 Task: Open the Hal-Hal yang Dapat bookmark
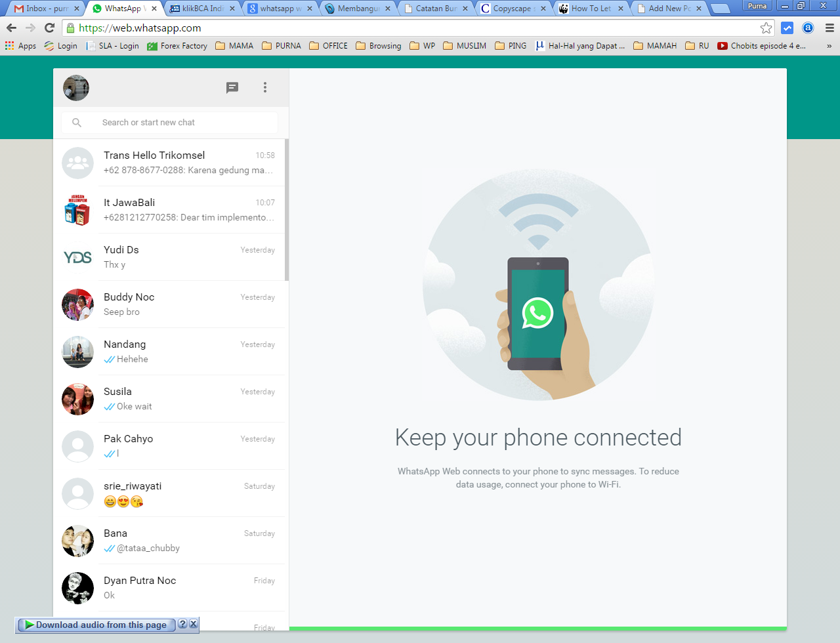click(580, 46)
